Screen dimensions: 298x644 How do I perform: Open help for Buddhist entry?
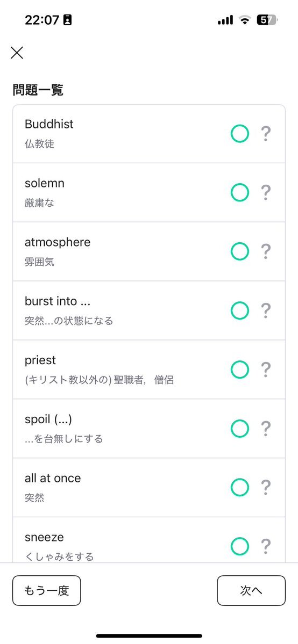click(266, 134)
